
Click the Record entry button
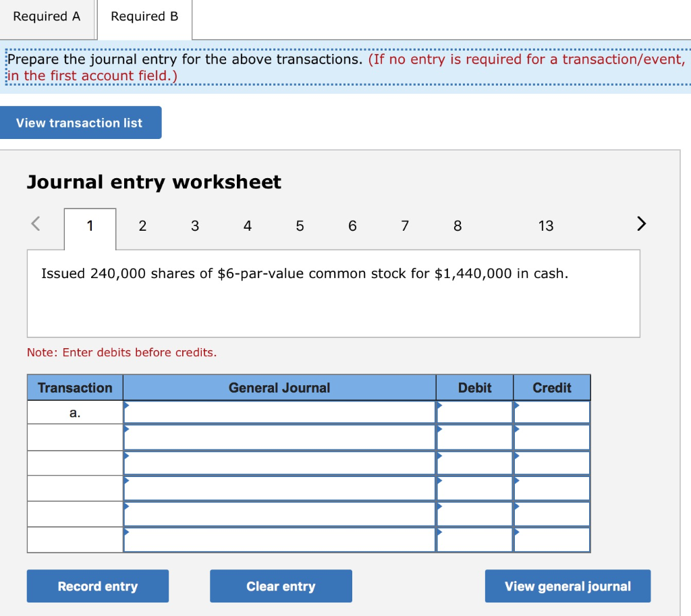pyautogui.click(x=98, y=586)
